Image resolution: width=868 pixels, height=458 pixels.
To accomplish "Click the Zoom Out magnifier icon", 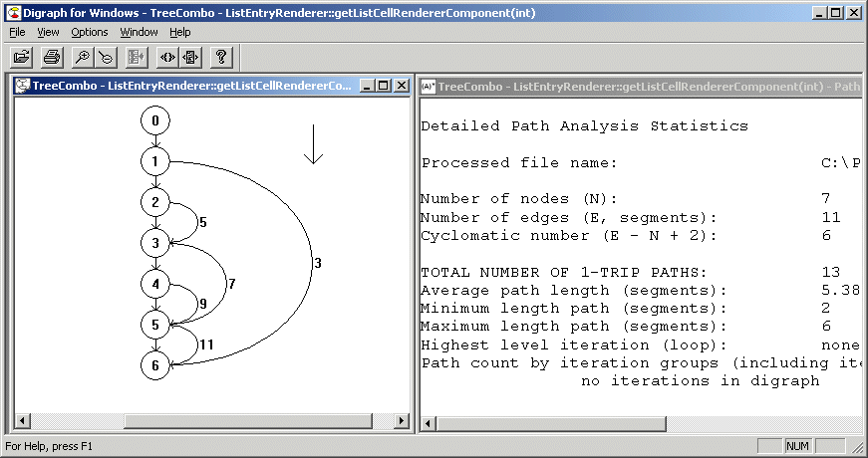I will (x=105, y=57).
